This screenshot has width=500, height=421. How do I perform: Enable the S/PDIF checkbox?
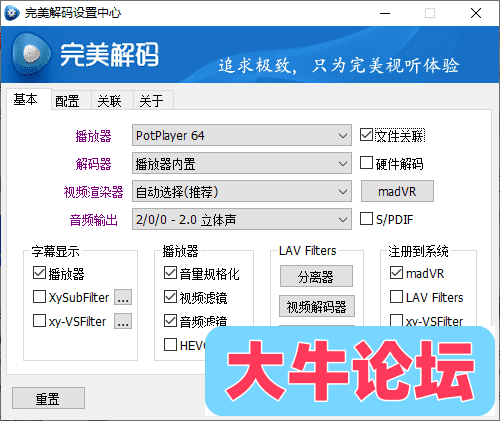point(366,219)
